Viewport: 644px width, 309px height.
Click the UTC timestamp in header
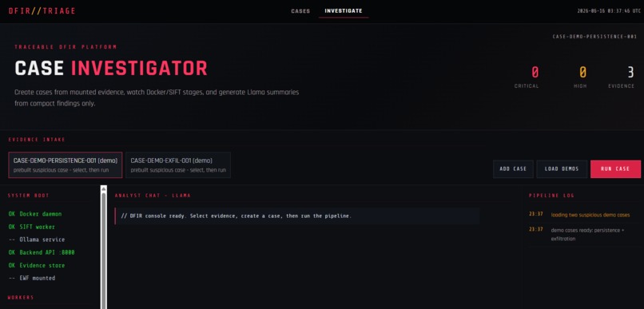click(609, 11)
